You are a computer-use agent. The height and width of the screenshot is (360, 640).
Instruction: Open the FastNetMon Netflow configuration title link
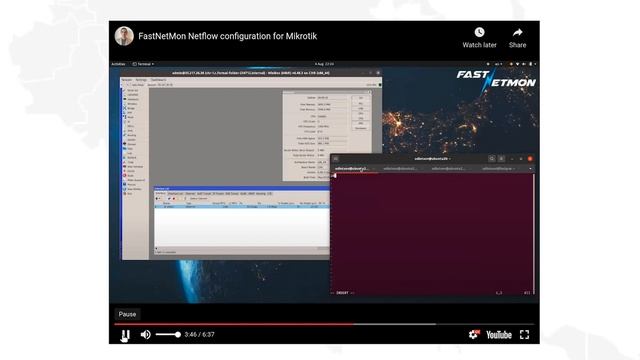(228, 36)
